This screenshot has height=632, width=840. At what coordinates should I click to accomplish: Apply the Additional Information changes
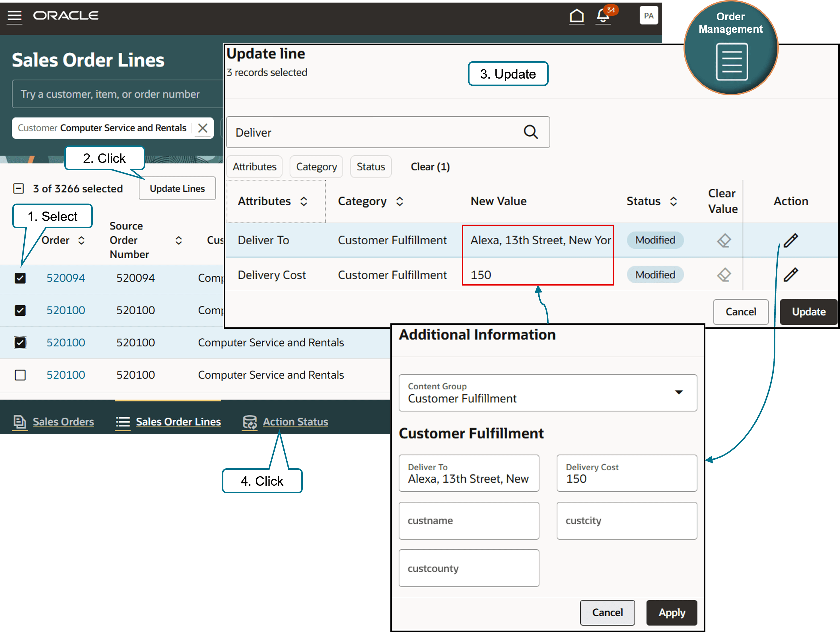672,613
